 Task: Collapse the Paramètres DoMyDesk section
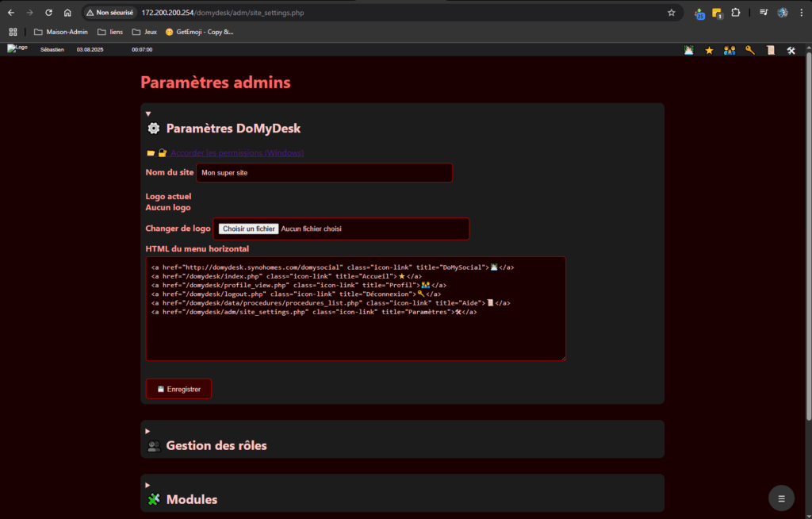[148, 114]
